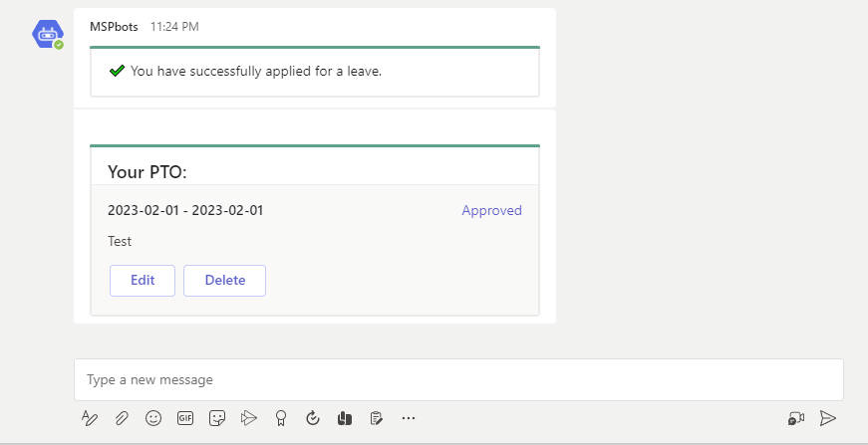This screenshot has height=445, width=868.
Task: Send the message with arrow icon
Action: 827,418
